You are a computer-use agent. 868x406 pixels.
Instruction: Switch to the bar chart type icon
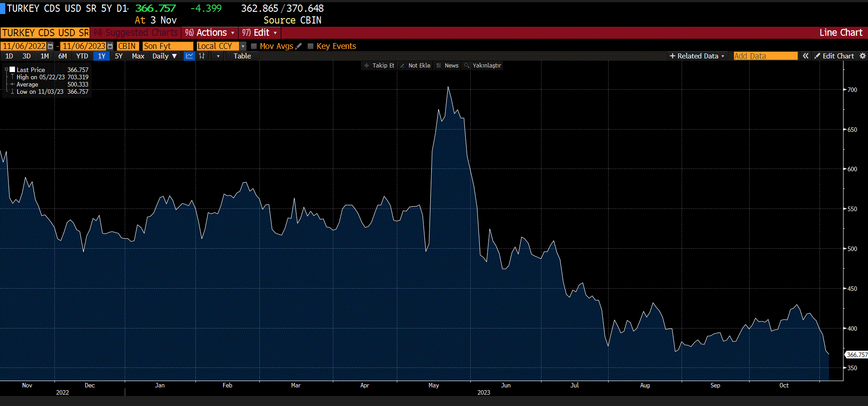pos(202,56)
